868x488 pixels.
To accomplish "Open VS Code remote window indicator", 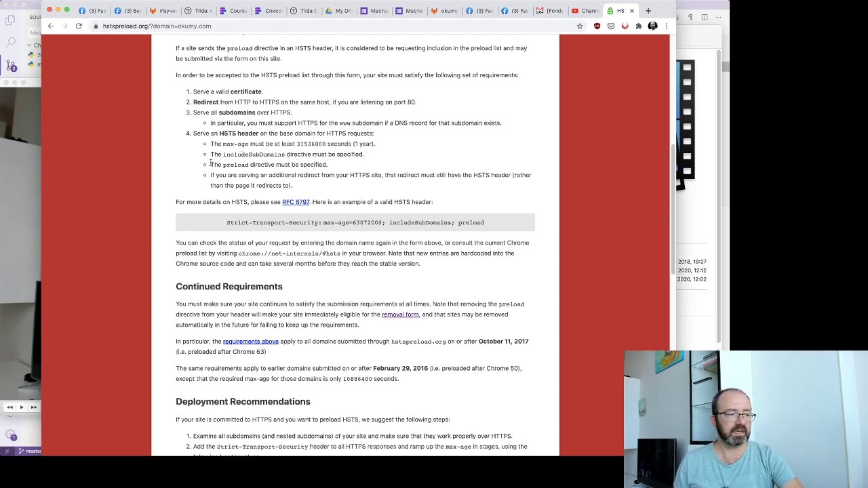I will pos(7,451).
